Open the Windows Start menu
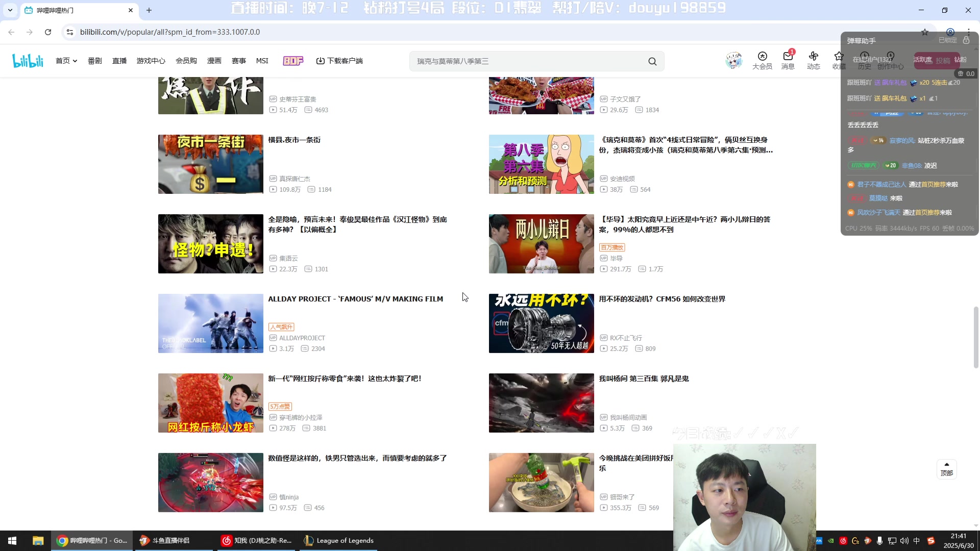Image resolution: width=980 pixels, height=551 pixels. coord(12,541)
